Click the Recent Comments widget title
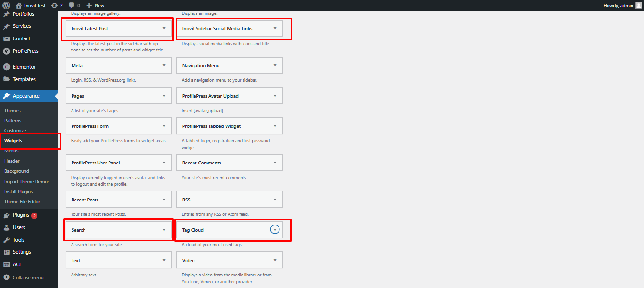 202,163
